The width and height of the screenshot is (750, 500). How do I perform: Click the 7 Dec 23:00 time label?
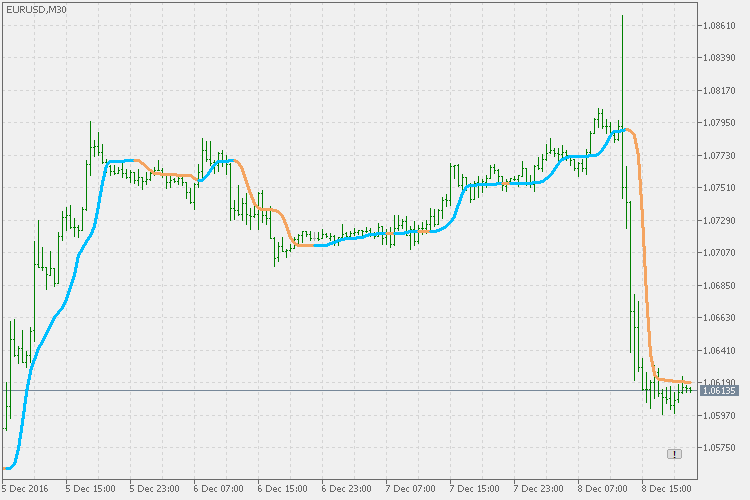pyautogui.click(x=539, y=489)
